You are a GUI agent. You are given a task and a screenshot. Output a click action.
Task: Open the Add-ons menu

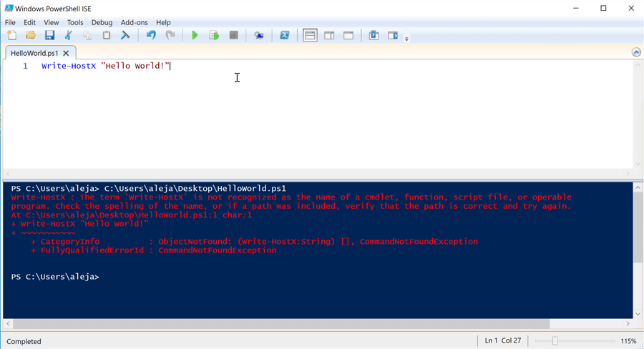134,23
